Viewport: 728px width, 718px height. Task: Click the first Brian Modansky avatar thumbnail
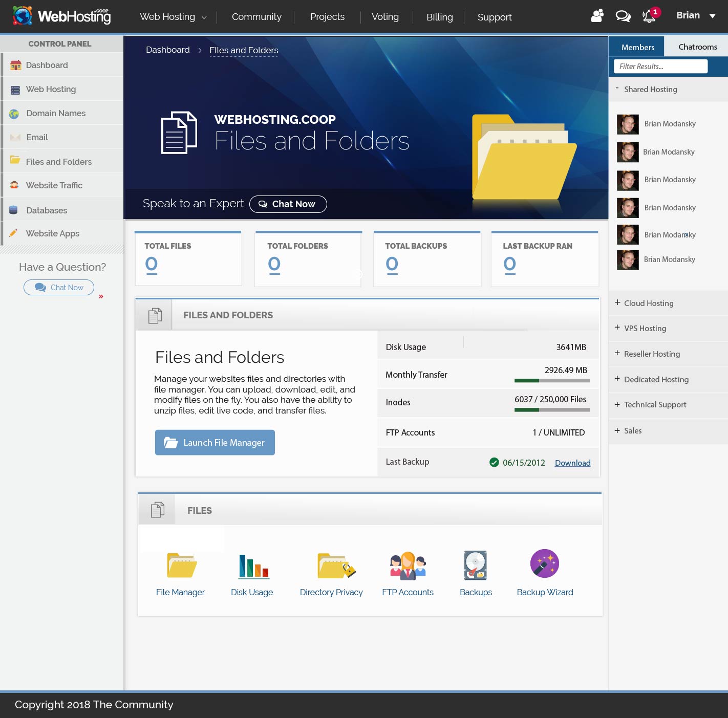point(628,124)
